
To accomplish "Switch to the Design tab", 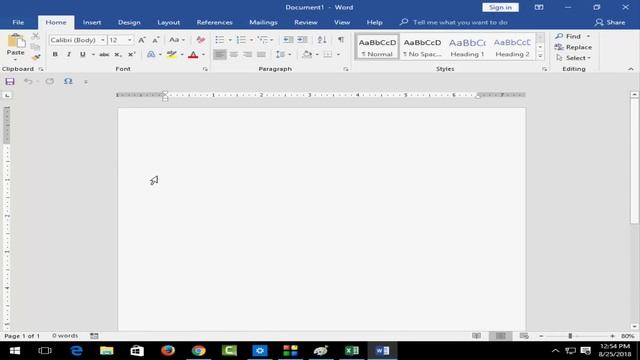I will pos(129,22).
